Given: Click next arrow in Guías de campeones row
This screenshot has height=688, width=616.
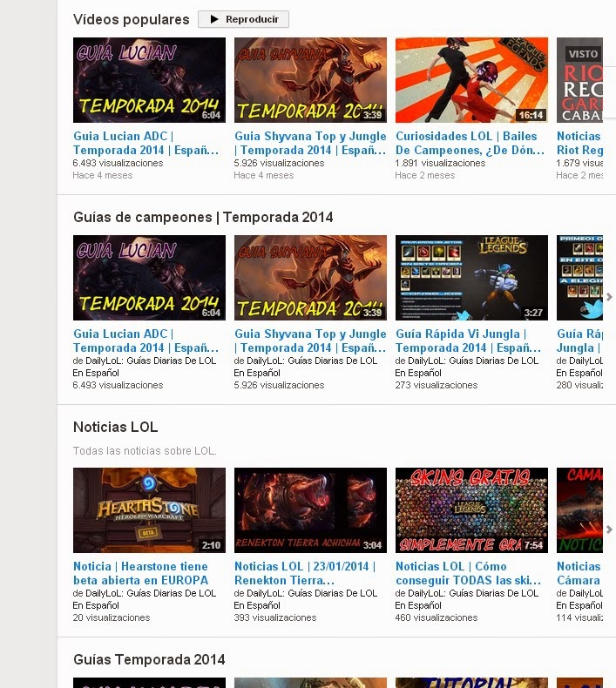Looking at the screenshot, I should (609, 297).
